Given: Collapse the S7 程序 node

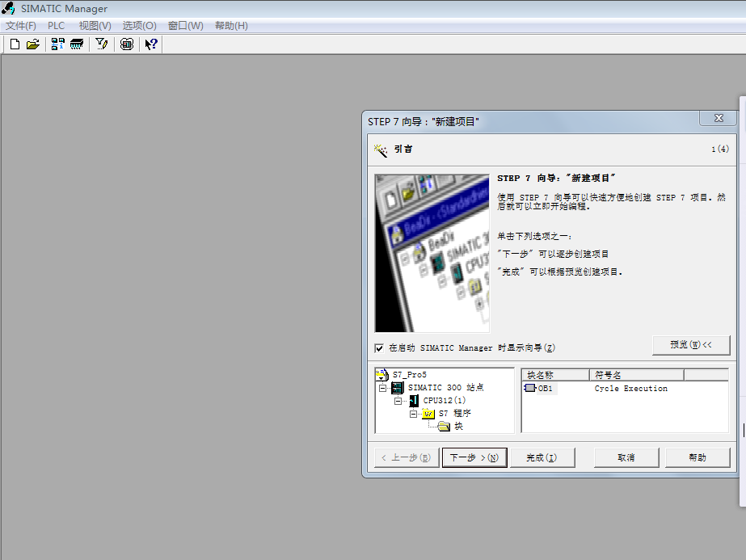Looking at the screenshot, I should point(413,414).
